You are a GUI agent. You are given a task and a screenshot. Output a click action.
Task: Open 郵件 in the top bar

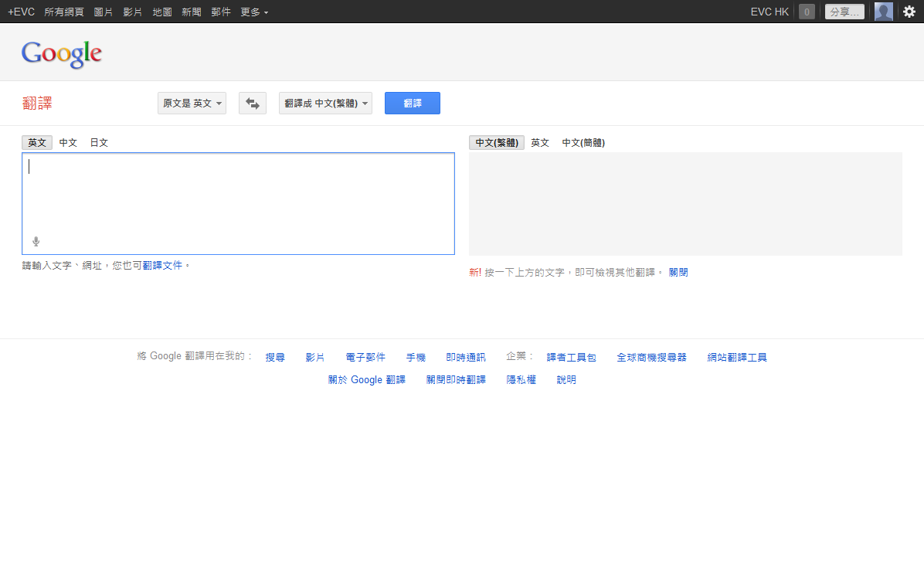pos(221,12)
